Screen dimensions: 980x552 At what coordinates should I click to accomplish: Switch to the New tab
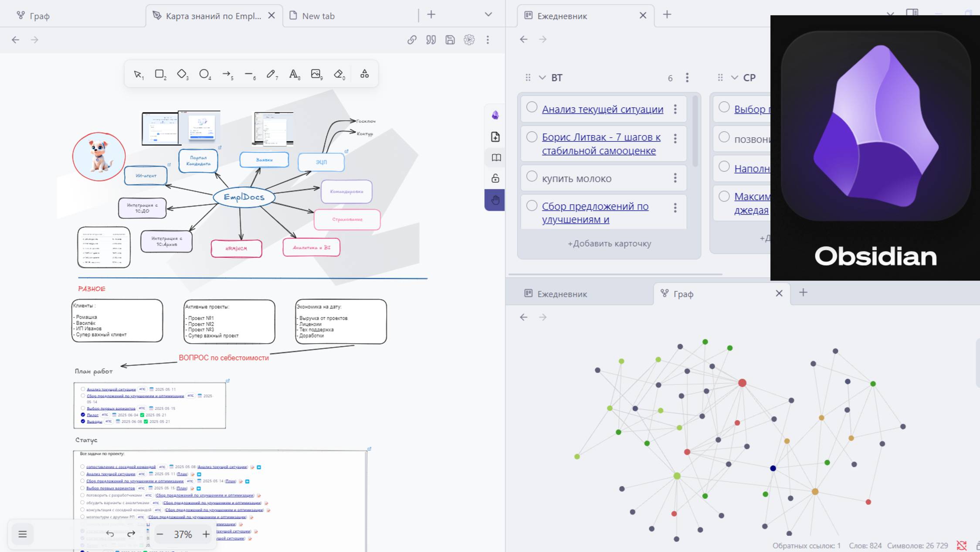318,16
